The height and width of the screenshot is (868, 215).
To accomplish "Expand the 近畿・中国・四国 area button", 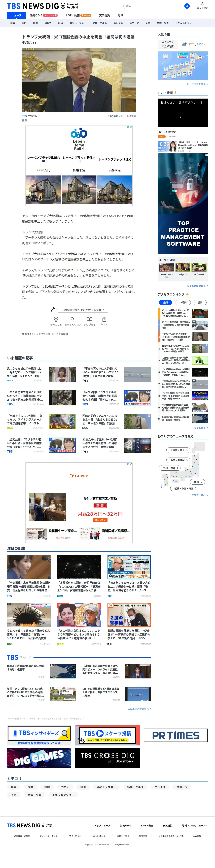I will pos(185,488).
